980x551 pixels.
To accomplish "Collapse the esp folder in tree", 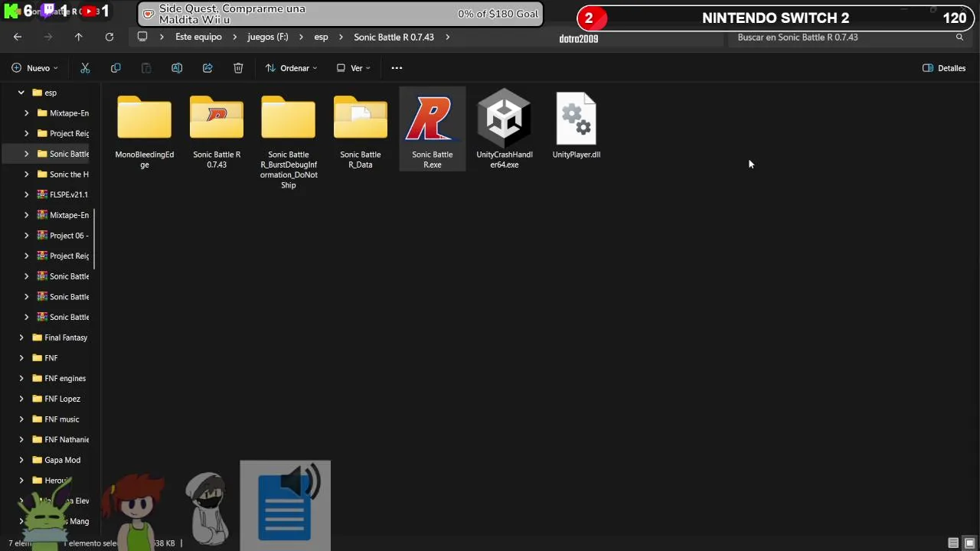I will tap(21, 93).
